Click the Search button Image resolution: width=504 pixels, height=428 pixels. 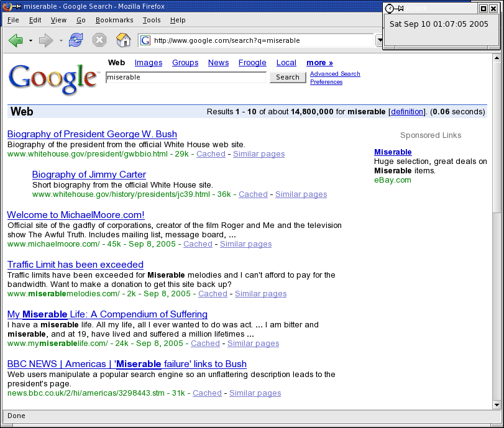(288, 78)
